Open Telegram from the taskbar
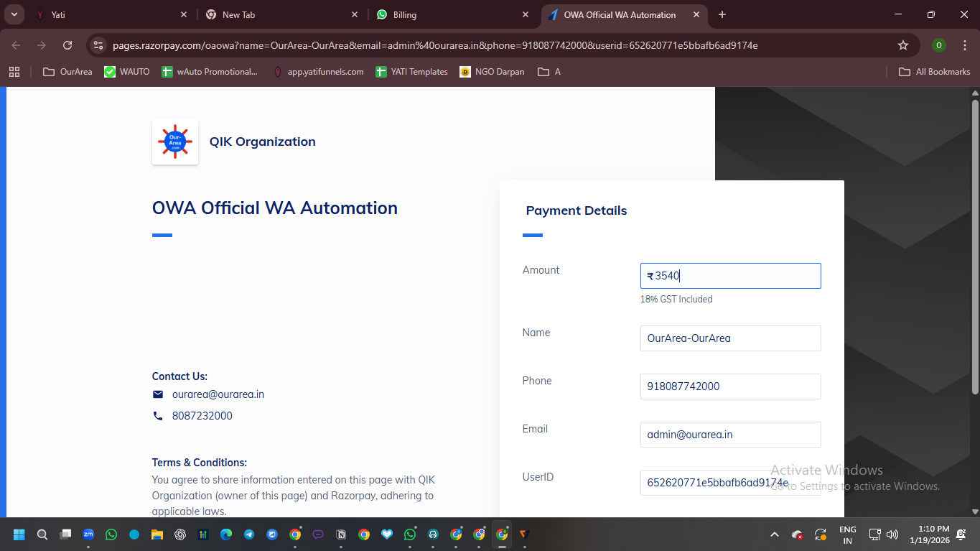980x551 pixels. pos(249,534)
